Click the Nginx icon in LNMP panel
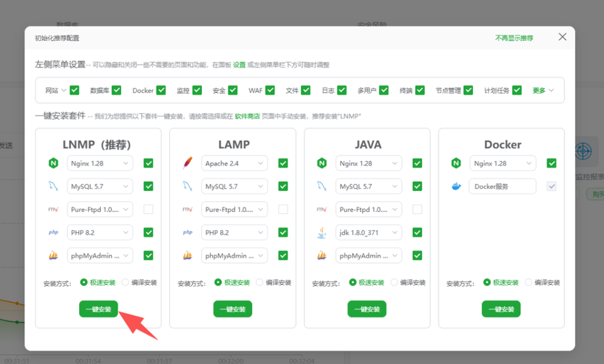Viewport: 604px width, 364px height. (x=53, y=163)
